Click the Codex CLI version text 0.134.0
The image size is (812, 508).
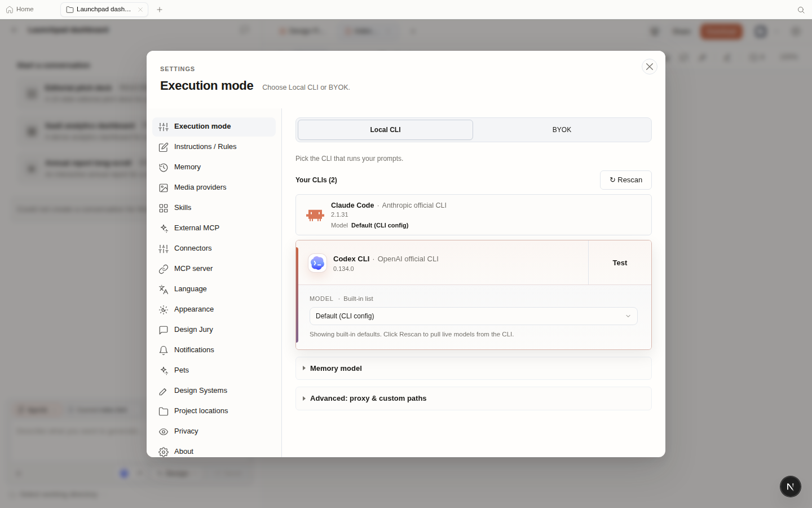point(343,269)
